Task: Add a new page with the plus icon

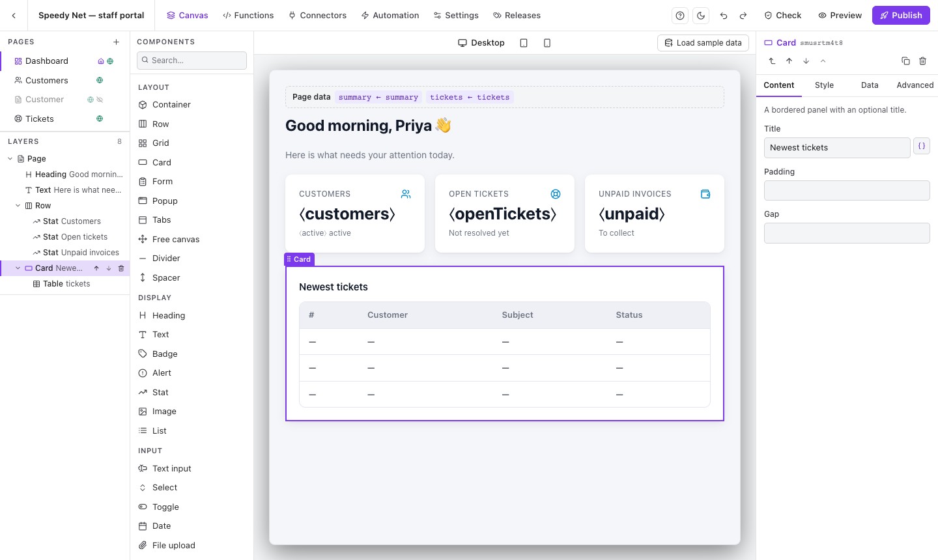Action: pyautogui.click(x=117, y=42)
